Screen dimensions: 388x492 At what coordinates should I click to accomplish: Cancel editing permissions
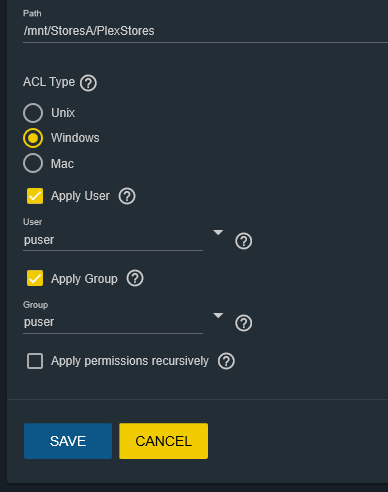(164, 441)
